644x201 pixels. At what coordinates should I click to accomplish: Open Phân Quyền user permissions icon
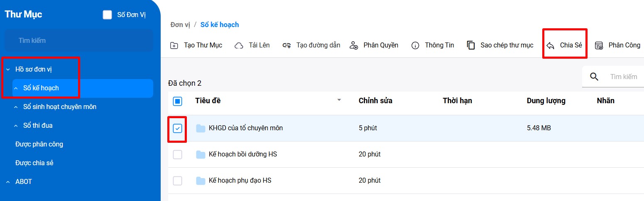[x=354, y=45]
